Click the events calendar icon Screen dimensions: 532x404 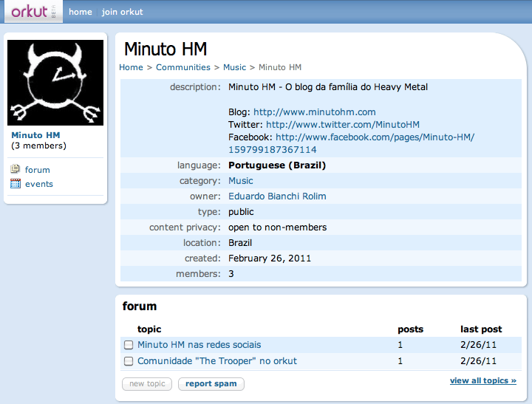coord(16,183)
